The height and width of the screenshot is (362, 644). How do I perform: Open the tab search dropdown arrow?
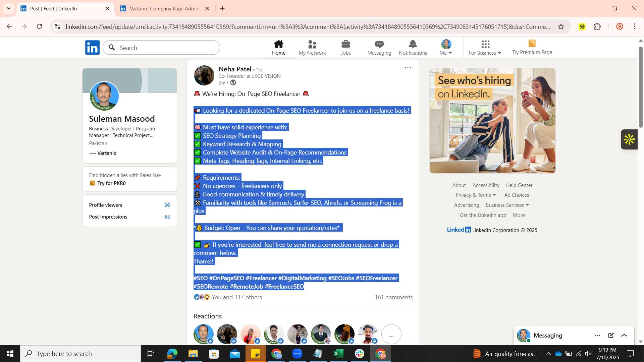(8, 8)
